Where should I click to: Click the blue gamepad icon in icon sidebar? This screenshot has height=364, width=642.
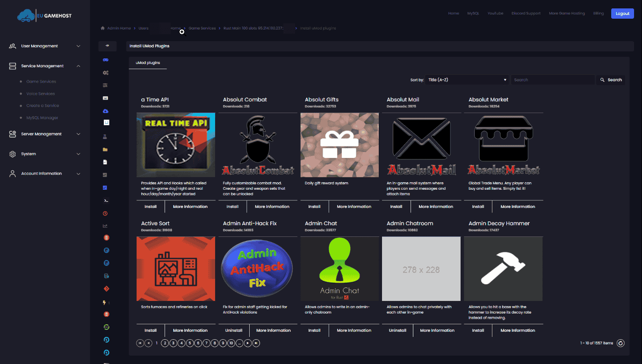pyautogui.click(x=106, y=60)
